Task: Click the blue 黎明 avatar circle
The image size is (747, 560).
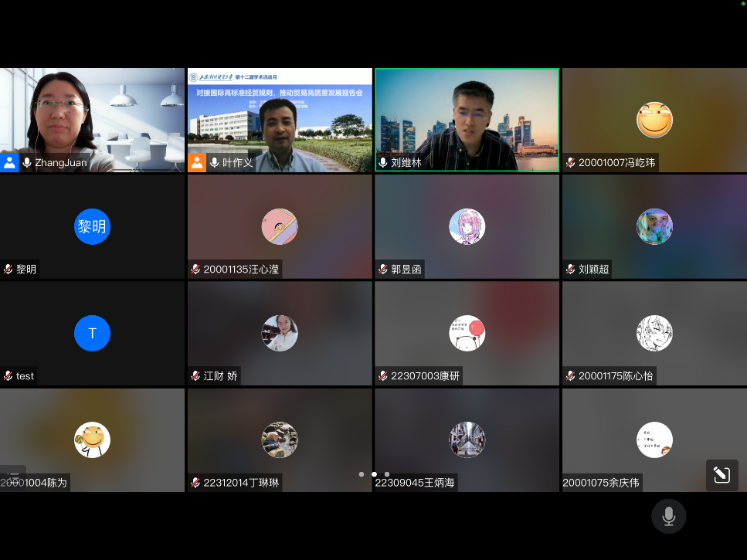Action: point(92,227)
